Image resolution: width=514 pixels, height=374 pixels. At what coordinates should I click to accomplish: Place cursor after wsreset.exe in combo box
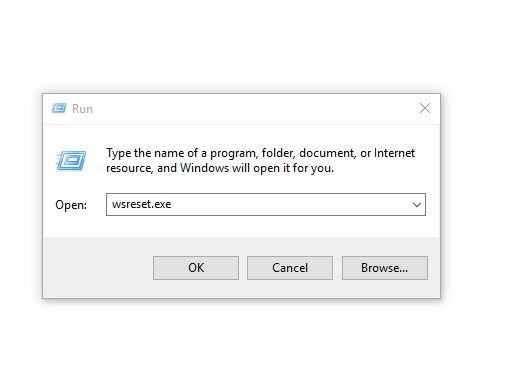[x=173, y=204]
